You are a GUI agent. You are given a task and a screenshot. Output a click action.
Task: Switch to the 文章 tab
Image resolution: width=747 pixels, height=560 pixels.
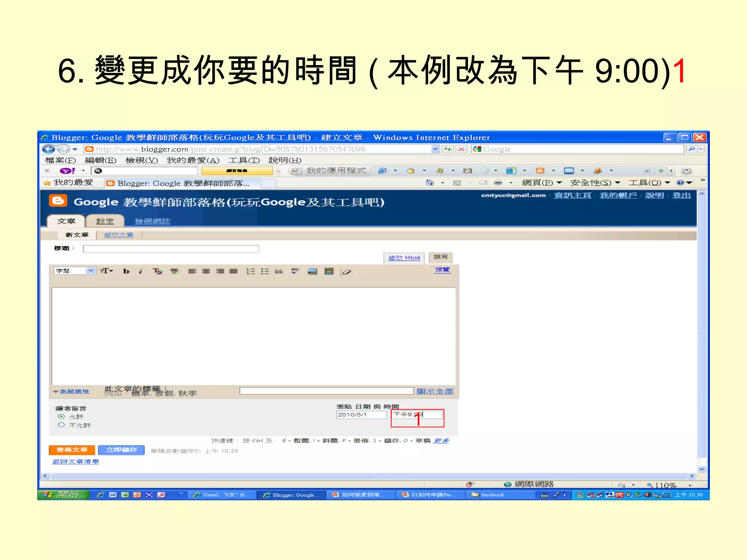tap(66, 221)
